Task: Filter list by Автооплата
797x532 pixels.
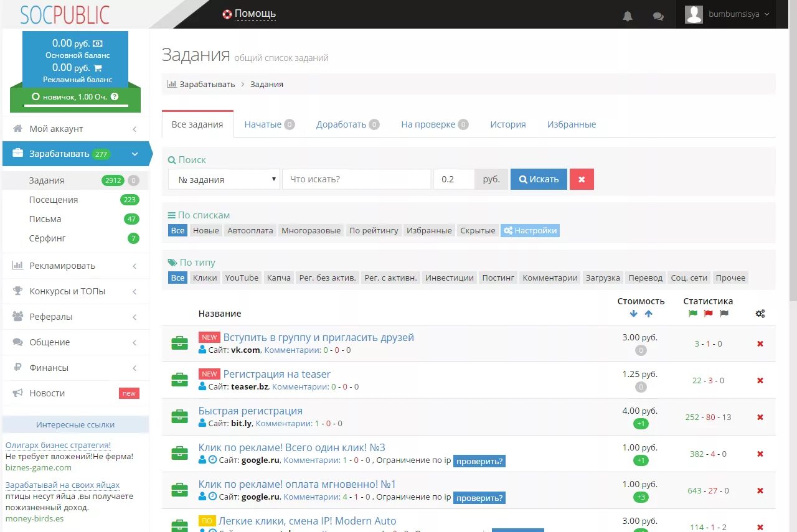Action: click(250, 230)
